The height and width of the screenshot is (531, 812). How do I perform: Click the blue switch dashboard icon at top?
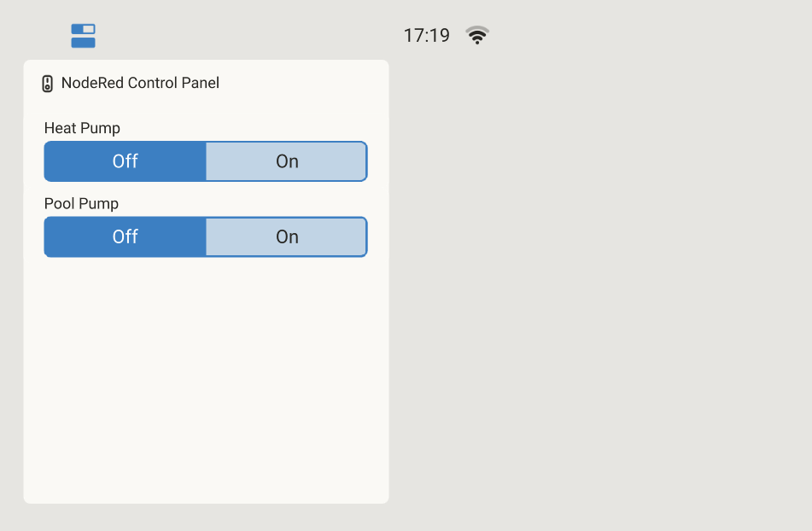click(83, 36)
